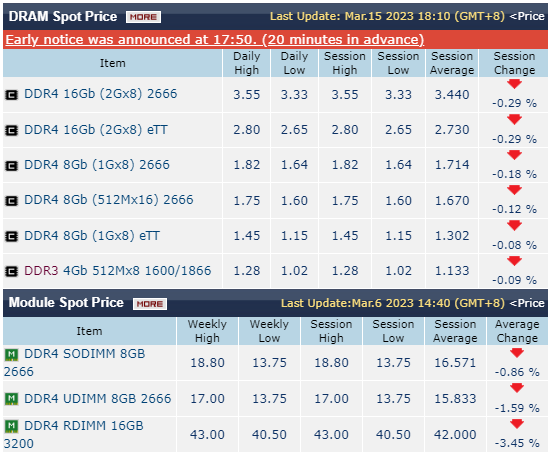This screenshot has width=548, height=453.
Task: Click Module Last Update Mar.6 2023 14:40 timestamp
Action: 393,303
